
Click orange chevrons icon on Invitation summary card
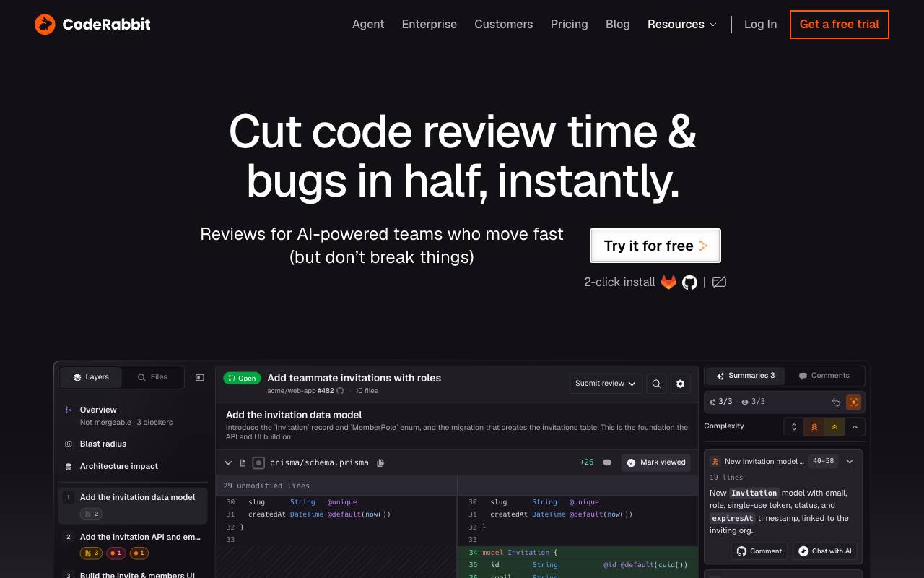click(715, 461)
